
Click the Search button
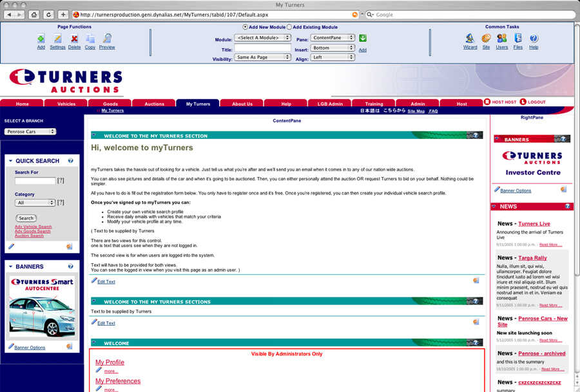26,218
